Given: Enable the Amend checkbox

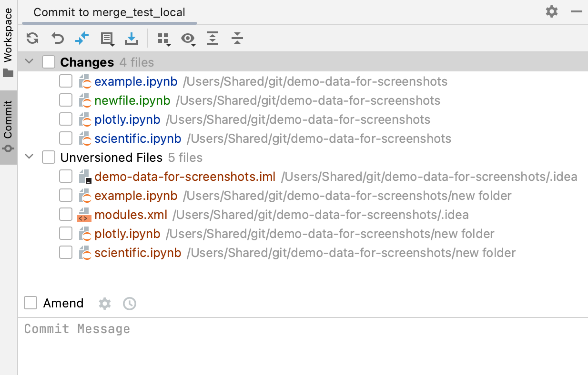Looking at the screenshot, I should coord(30,303).
